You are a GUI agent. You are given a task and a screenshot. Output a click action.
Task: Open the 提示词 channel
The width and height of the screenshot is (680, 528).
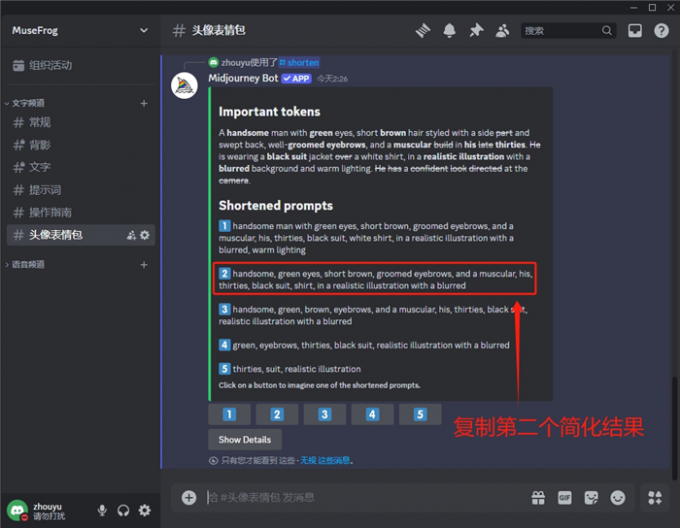(x=81, y=190)
